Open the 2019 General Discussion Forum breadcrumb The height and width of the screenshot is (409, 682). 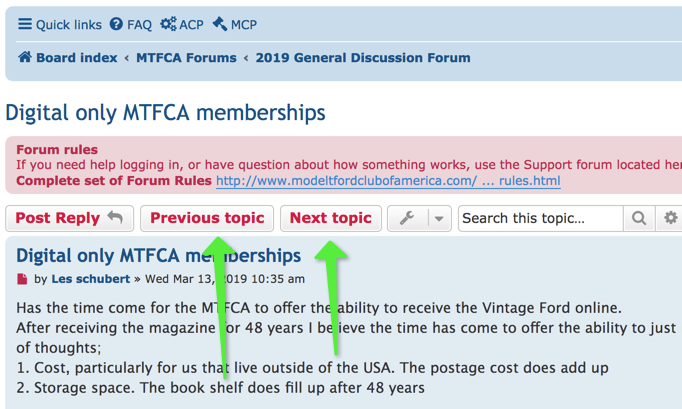(362, 58)
